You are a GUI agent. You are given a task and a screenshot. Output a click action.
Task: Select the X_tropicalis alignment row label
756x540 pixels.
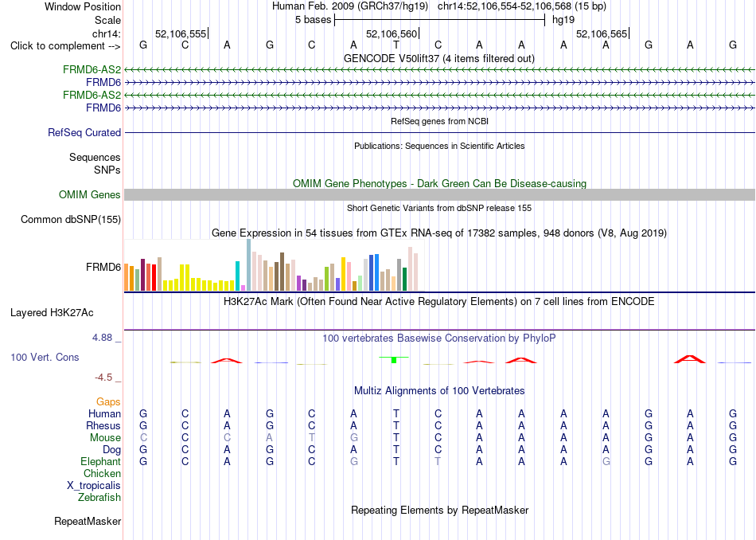[x=94, y=486]
